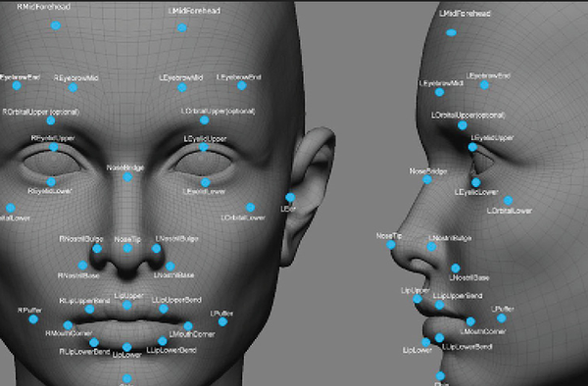Select the LipUpper marker in the front view

(x=127, y=306)
